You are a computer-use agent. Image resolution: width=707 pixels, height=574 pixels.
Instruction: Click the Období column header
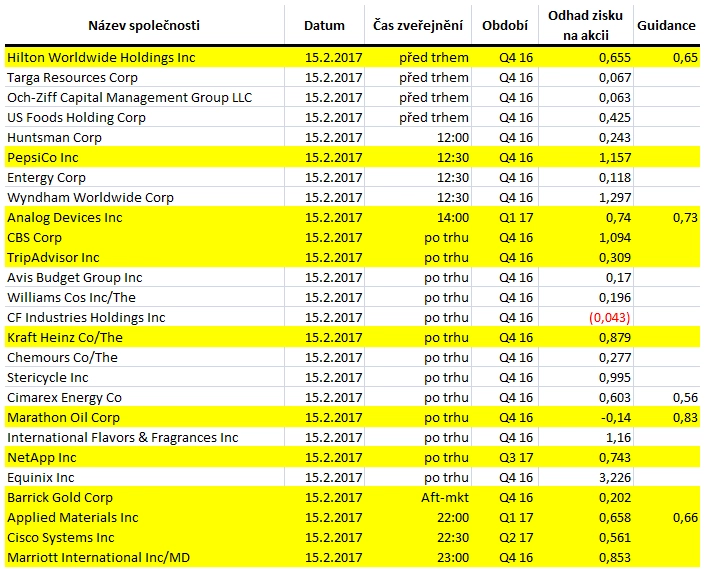[505, 25]
